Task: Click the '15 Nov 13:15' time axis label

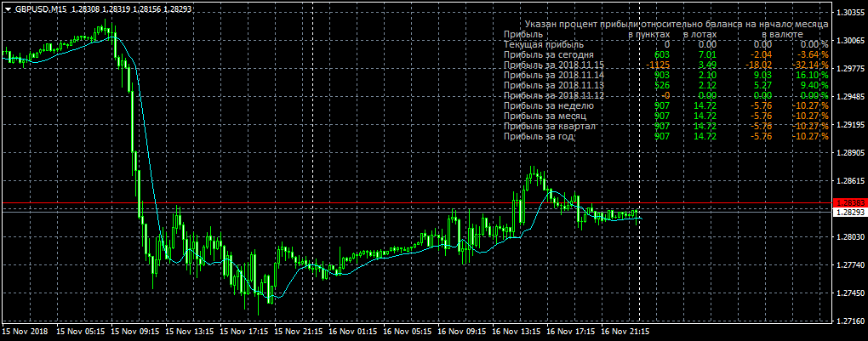Action: point(189,332)
